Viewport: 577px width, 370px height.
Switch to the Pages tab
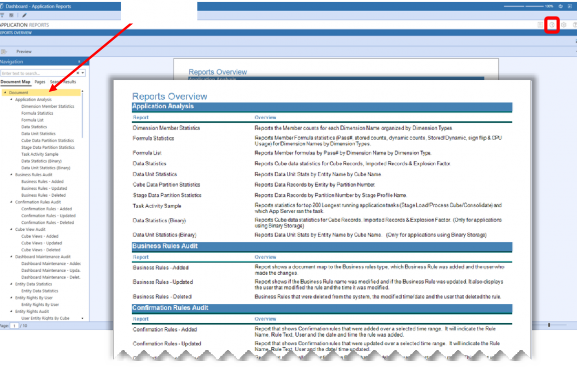40,82
